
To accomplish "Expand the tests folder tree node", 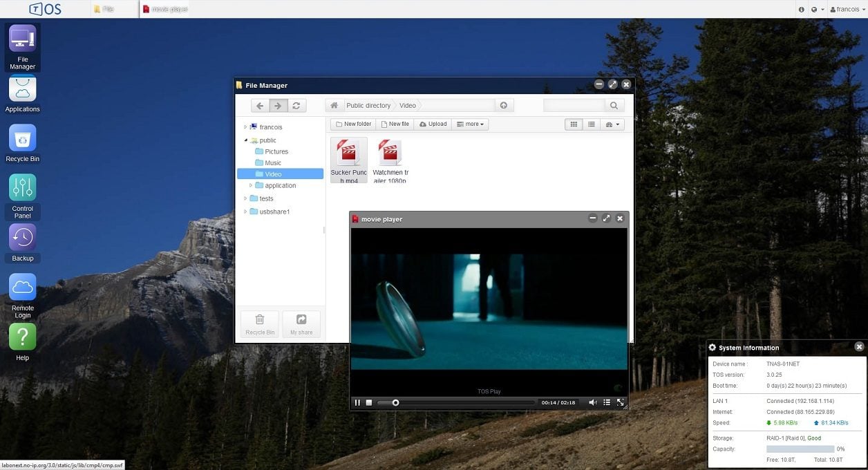I will coord(245,198).
